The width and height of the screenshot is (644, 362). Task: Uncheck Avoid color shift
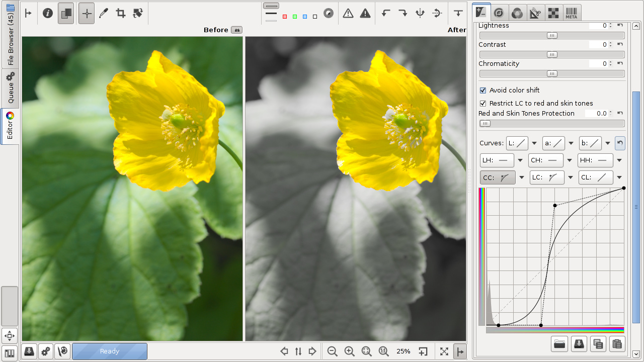[483, 90]
